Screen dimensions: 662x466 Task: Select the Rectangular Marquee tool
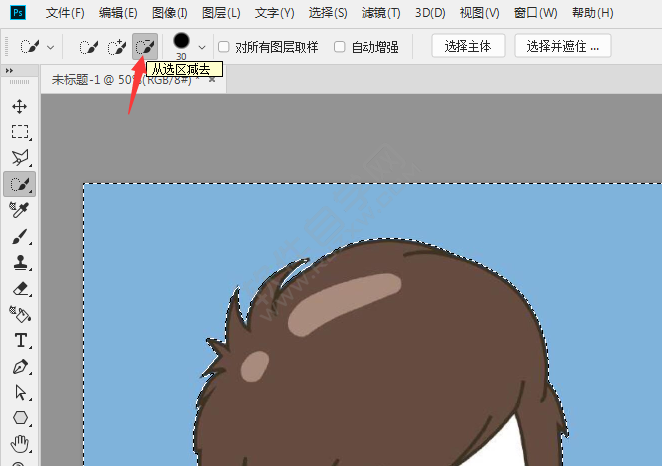tap(20, 132)
